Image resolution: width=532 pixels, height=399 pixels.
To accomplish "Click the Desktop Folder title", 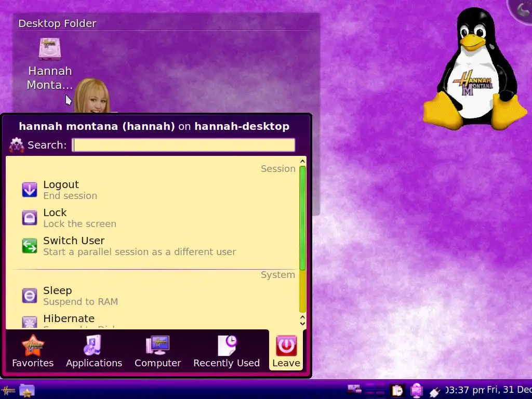I will (57, 23).
